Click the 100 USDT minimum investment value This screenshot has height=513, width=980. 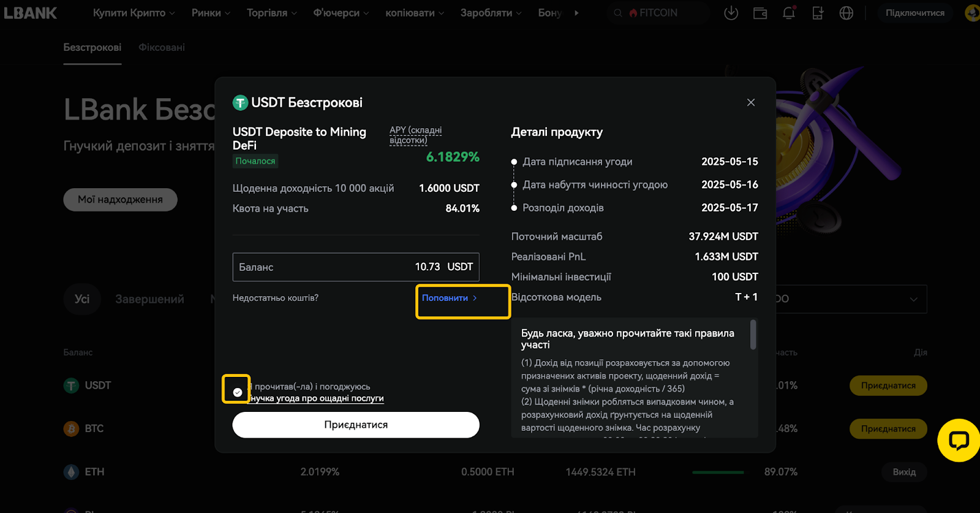point(735,277)
